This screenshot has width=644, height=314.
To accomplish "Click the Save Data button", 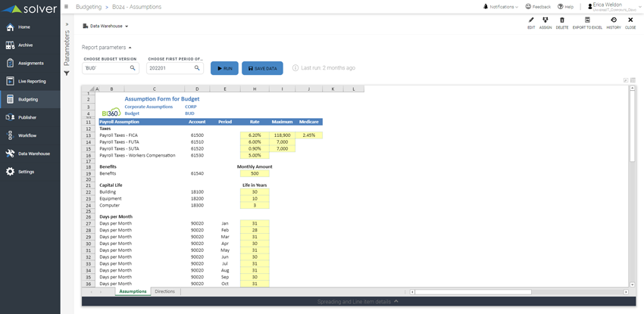I will tap(262, 68).
